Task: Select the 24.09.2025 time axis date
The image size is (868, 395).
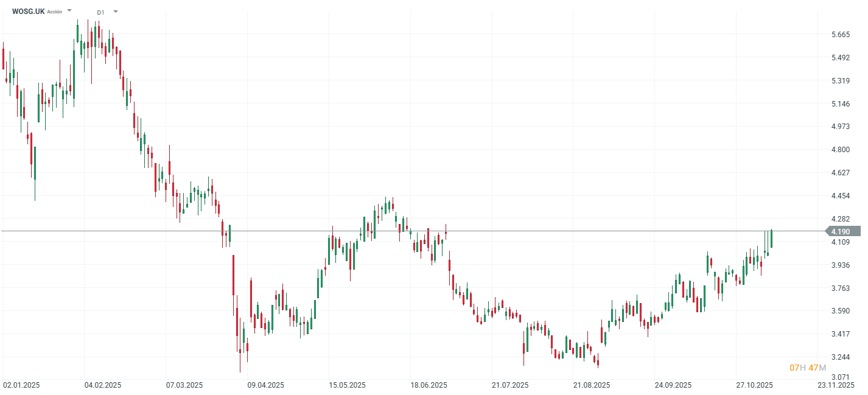Action: click(673, 385)
